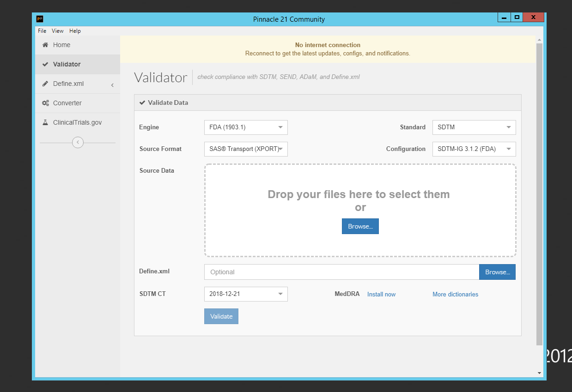Click the scrollbar up arrow
Image resolution: width=572 pixels, height=392 pixels.
539,39
